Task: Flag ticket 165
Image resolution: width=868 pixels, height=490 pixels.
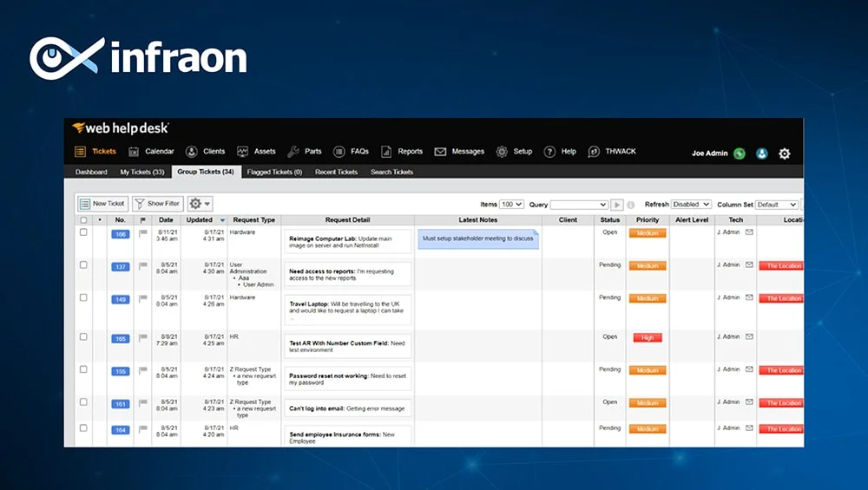Action: point(143,338)
